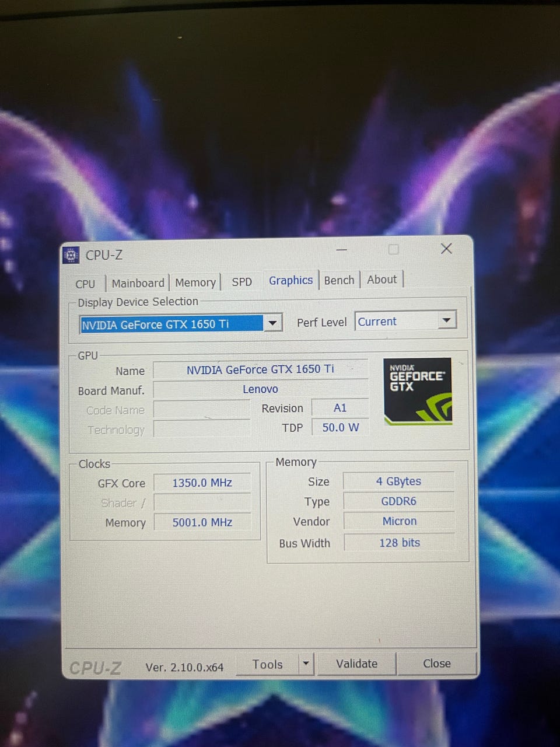Click the GPU Name field value

point(260,369)
